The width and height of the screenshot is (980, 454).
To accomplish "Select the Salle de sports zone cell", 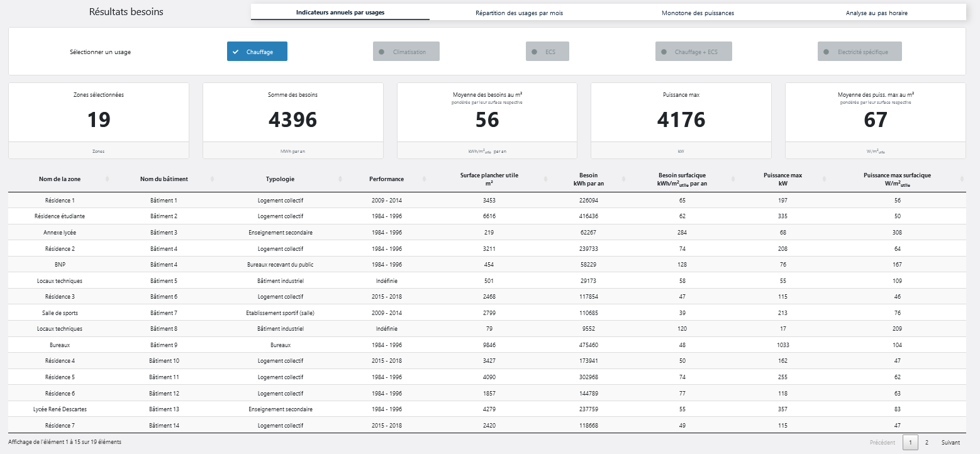I will point(60,313).
